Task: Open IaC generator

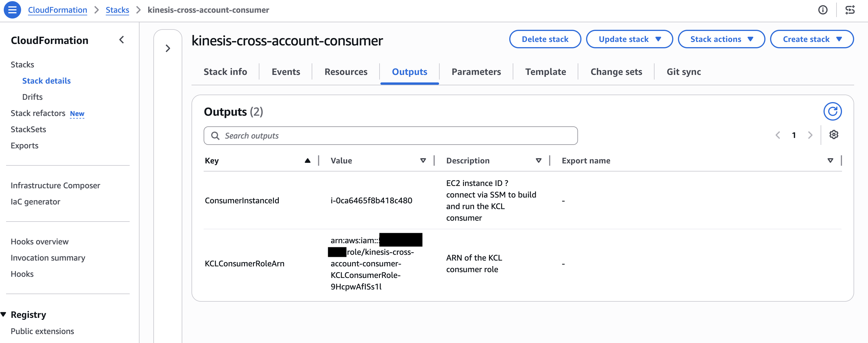Action: click(35, 201)
